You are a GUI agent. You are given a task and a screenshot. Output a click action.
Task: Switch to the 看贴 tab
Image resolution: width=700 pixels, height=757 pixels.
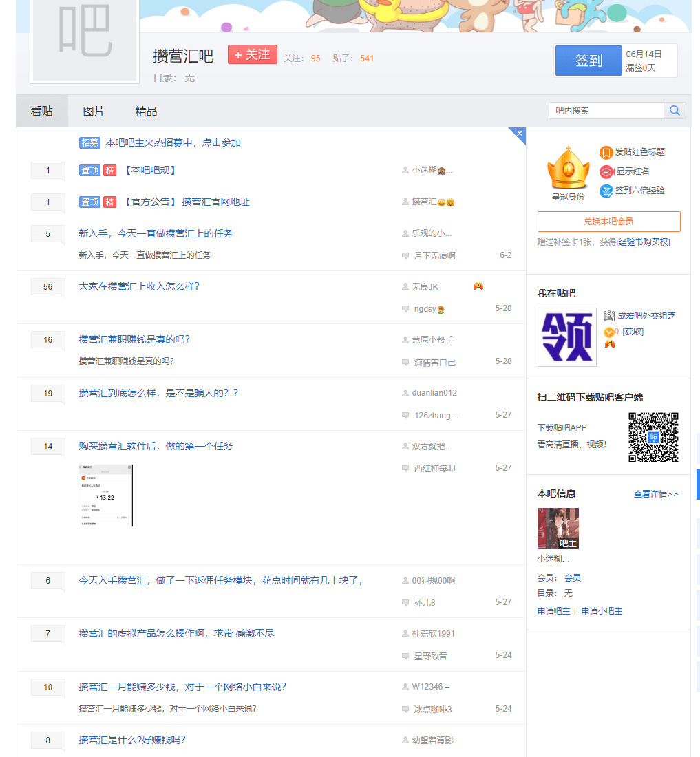pos(42,111)
